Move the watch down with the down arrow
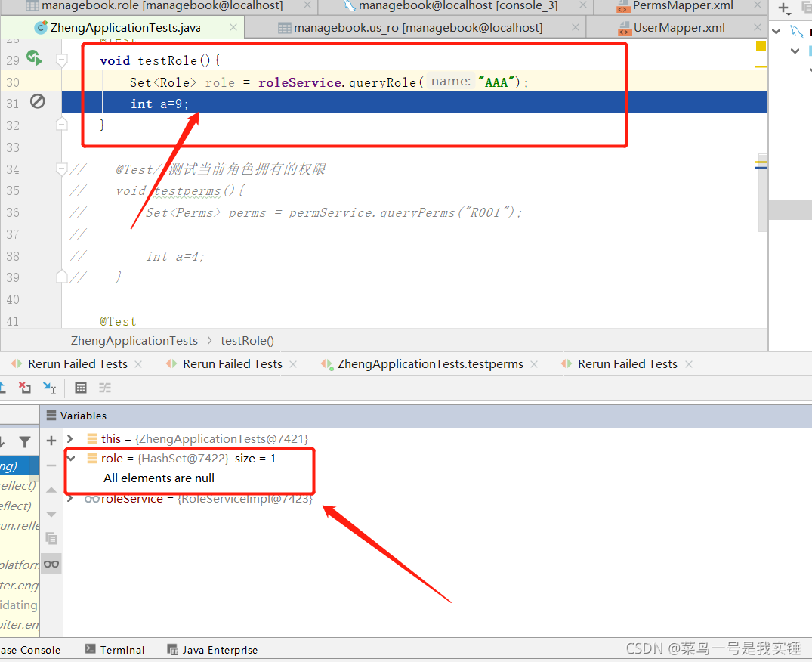Viewport: 812px width, 662px height. [x=51, y=515]
